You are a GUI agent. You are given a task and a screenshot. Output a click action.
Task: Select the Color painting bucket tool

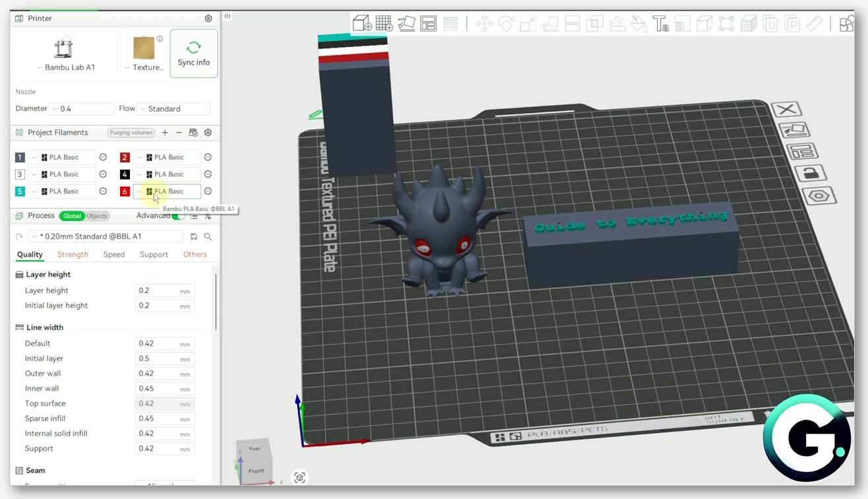638,24
